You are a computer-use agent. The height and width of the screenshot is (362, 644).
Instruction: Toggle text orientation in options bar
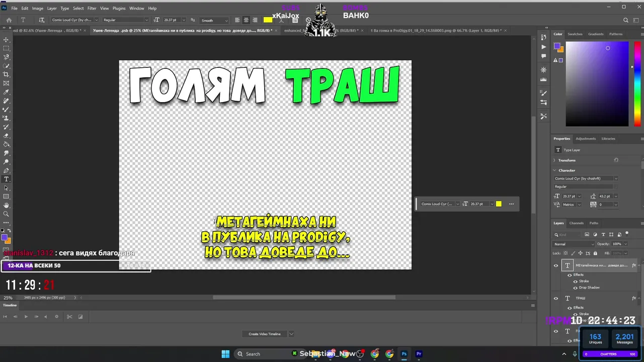point(41,20)
